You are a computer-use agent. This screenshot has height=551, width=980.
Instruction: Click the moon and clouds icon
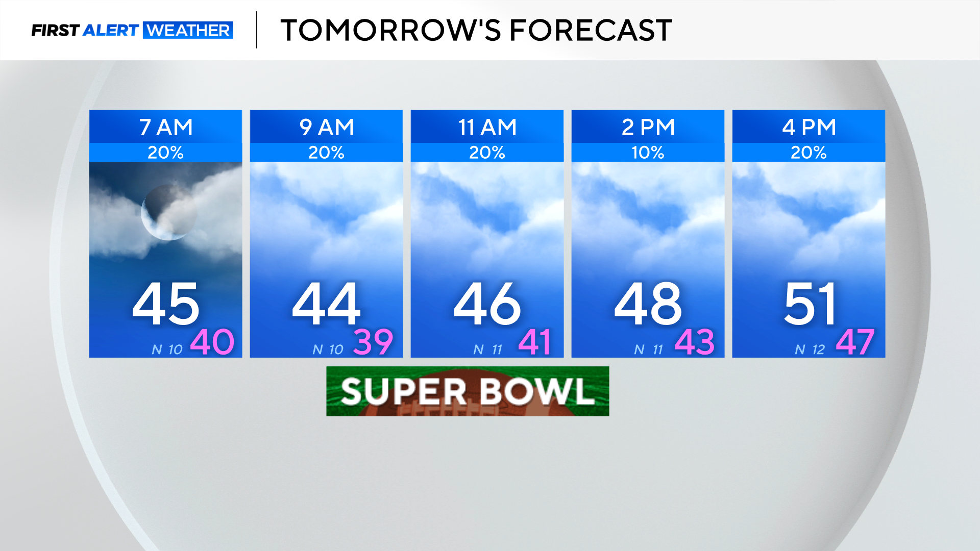coord(165,214)
